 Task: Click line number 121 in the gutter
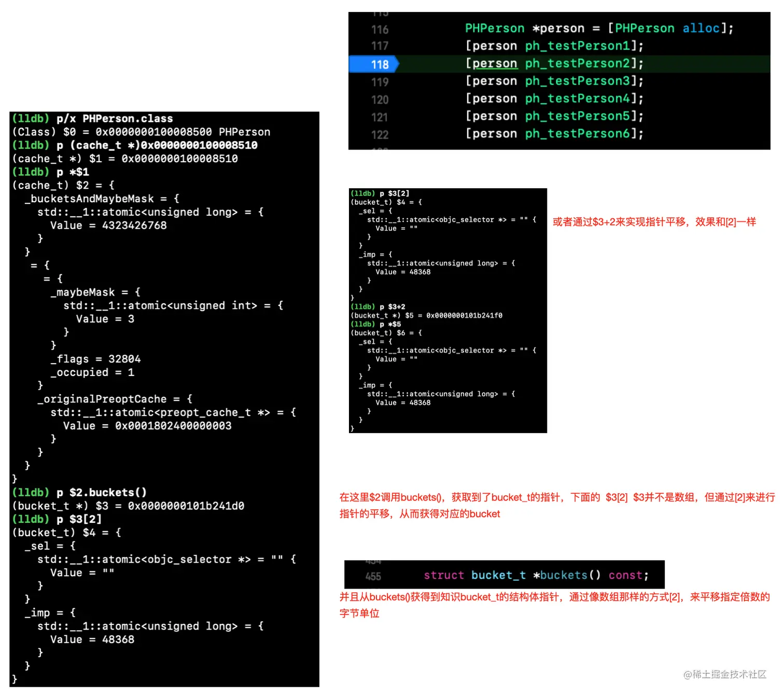point(380,117)
